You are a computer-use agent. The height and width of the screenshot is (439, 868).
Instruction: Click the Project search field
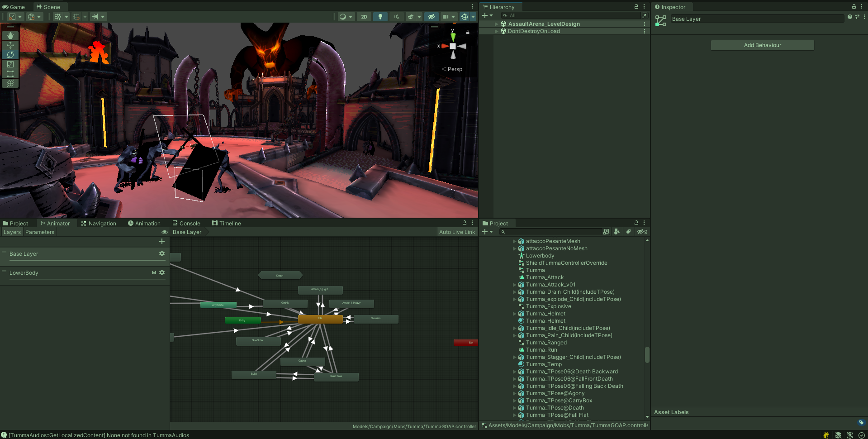550,232
